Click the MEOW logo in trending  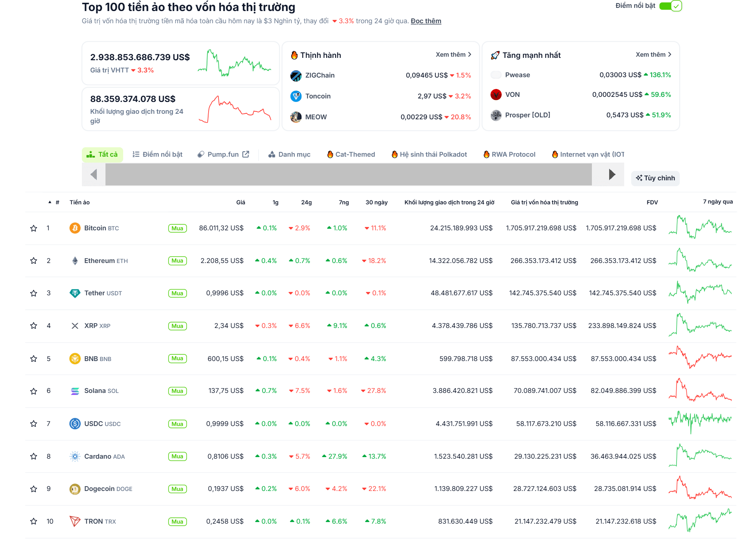(296, 117)
